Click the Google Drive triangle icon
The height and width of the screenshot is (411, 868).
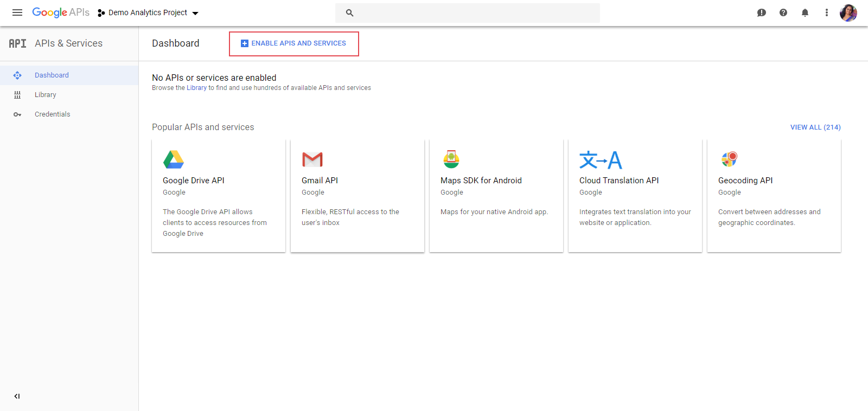pyautogui.click(x=174, y=159)
